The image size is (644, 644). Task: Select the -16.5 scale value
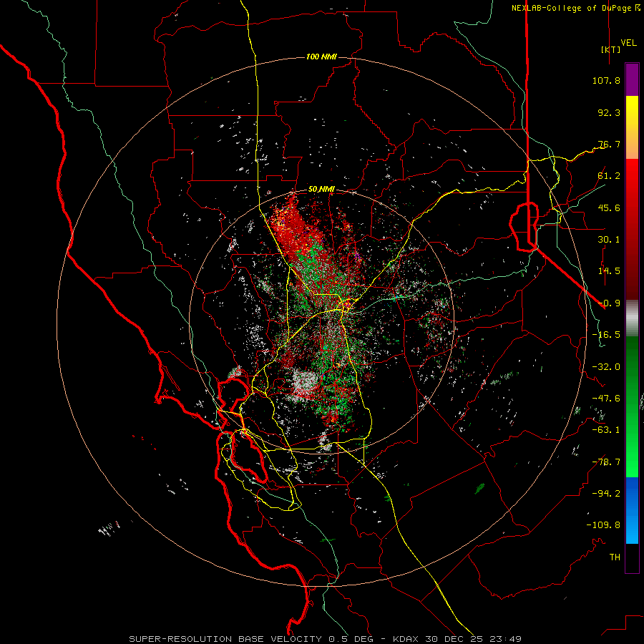606,335
